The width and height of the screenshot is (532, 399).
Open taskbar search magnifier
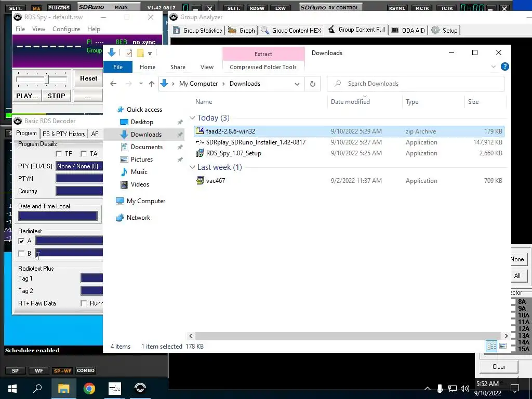(37, 389)
